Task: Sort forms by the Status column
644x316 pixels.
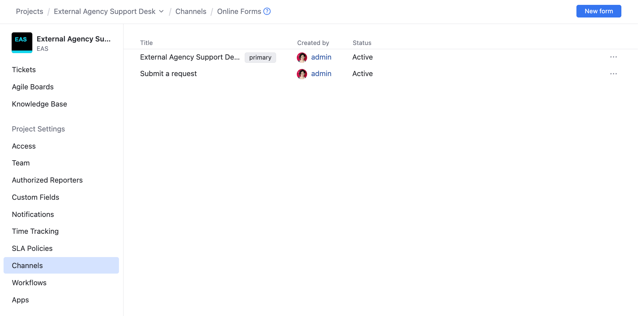Action: click(x=362, y=43)
